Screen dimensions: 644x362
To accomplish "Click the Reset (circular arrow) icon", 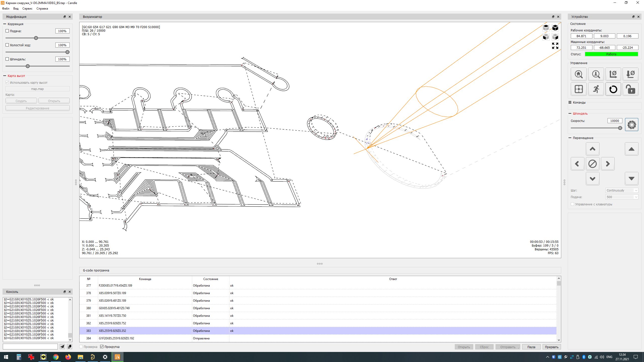I will point(613,89).
